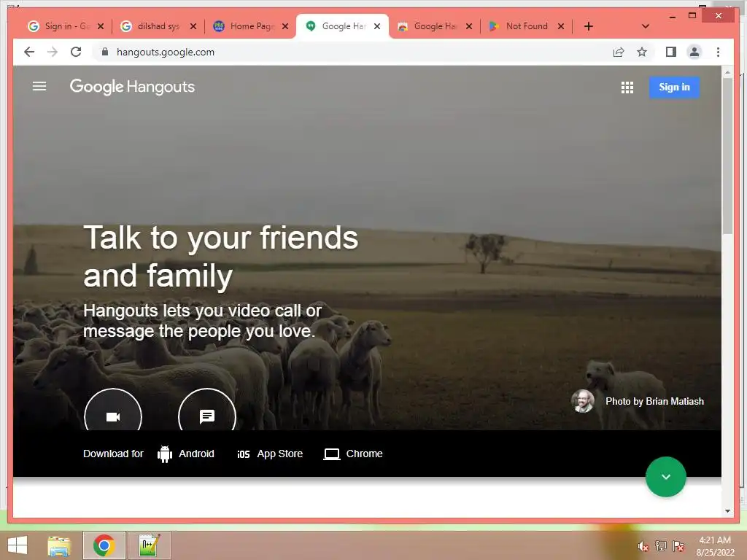Screen dimensions: 747x560
Task: Click the blue Sign in button
Action: click(674, 87)
